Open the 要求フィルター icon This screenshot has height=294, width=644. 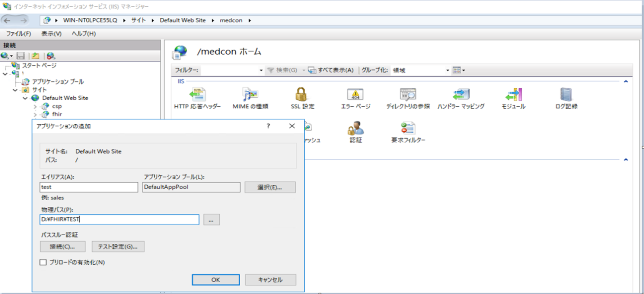(408, 129)
